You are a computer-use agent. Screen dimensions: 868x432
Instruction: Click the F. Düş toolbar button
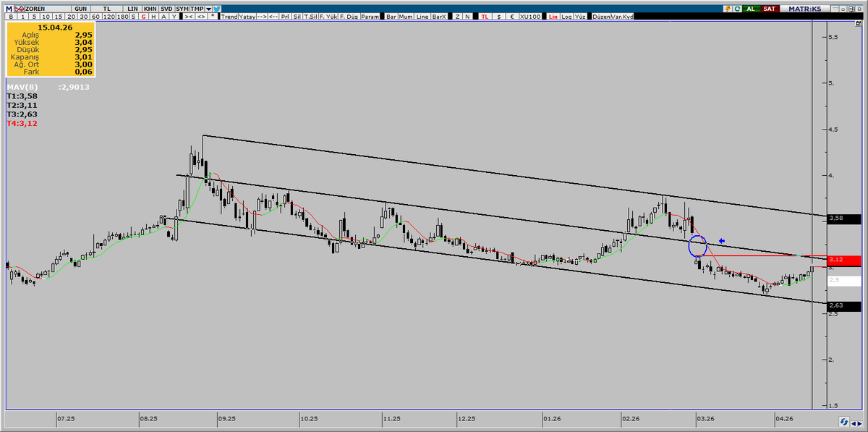349,17
